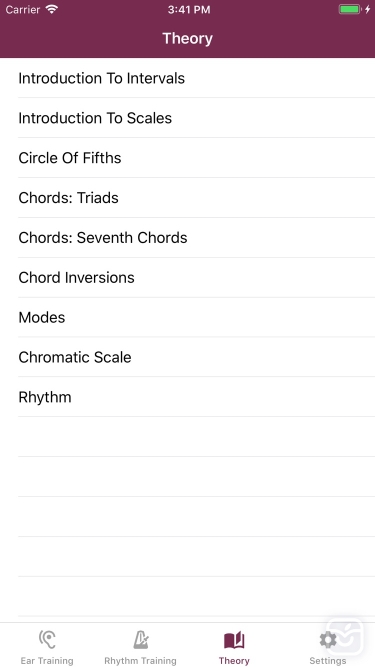The width and height of the screenshot is (375, 667).
Task: Switch to the Rhythm Training tab label
Action: [140, 661]
